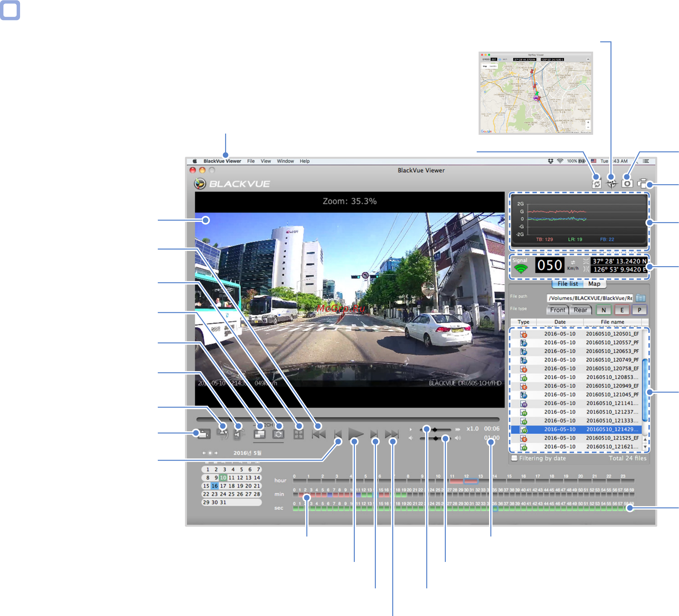
Task: Select day 16 in the calendar
Action: coord(215,486)
